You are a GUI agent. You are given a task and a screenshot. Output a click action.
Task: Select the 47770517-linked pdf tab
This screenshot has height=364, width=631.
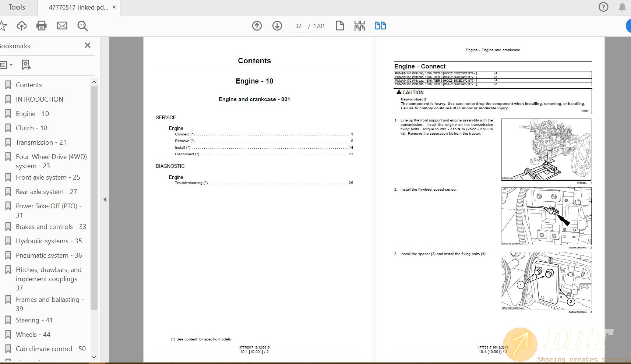click(78, 7)
